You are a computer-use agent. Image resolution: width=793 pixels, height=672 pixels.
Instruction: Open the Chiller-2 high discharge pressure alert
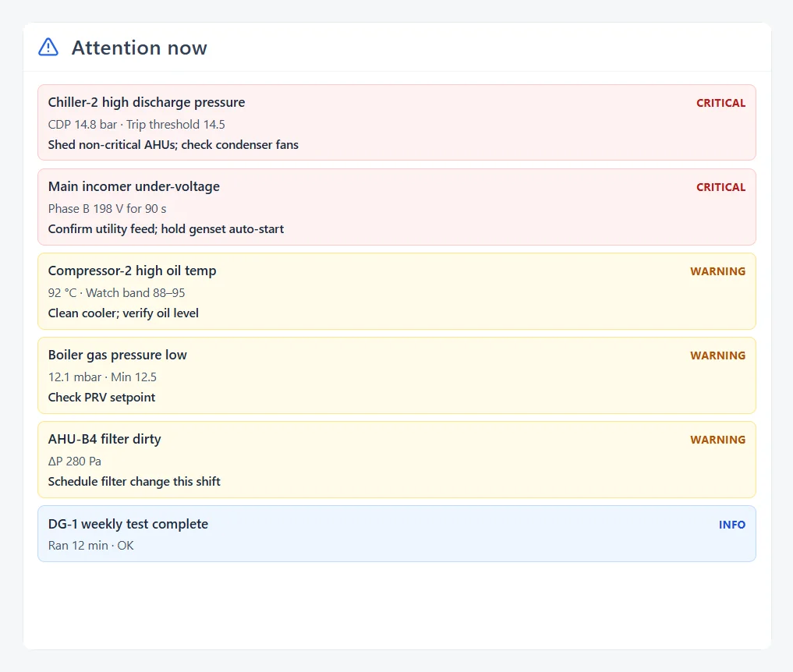click(x=396, y=122)
